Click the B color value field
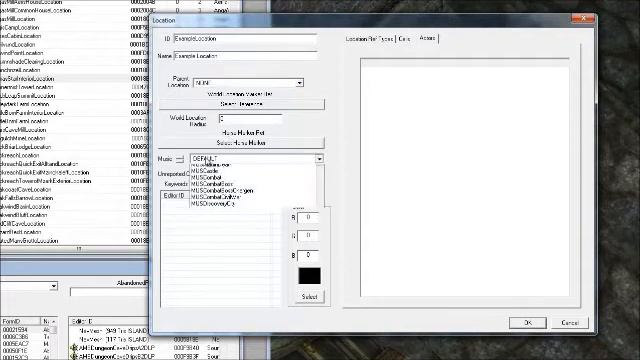The height and width of the screenshot is (360, 640). (308, 256)
